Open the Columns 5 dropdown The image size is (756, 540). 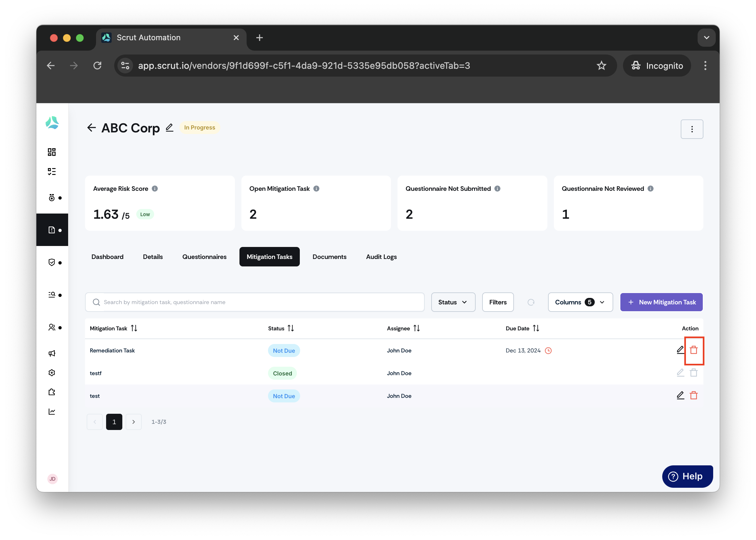click(x=580, y=302)
